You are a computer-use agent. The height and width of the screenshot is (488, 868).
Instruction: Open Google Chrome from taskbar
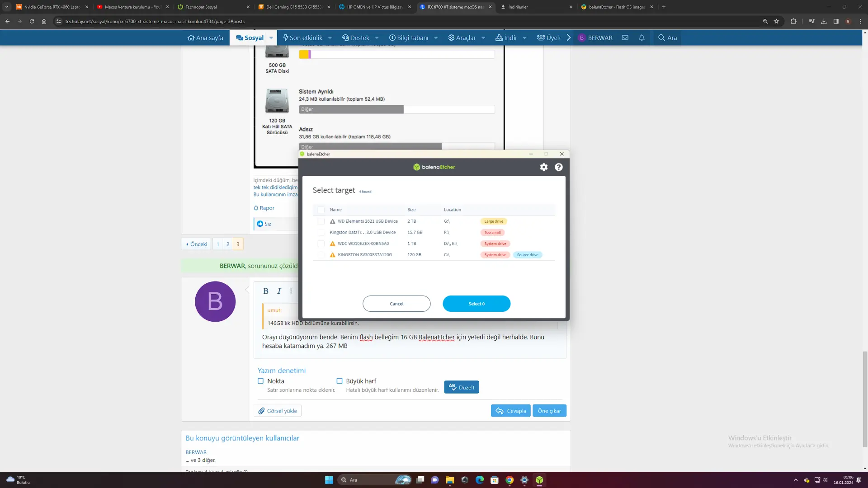[509, 480]
